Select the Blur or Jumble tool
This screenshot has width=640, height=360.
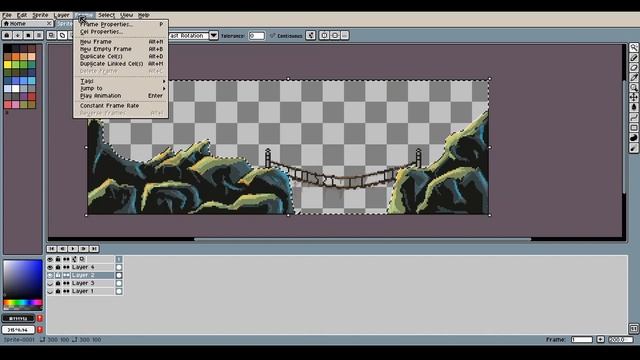pyautogui.click(x=633, y=148)
